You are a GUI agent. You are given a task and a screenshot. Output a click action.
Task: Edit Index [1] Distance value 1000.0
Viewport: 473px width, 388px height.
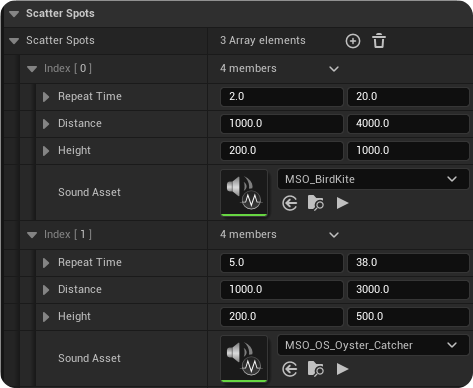click(x=282, y=290)
